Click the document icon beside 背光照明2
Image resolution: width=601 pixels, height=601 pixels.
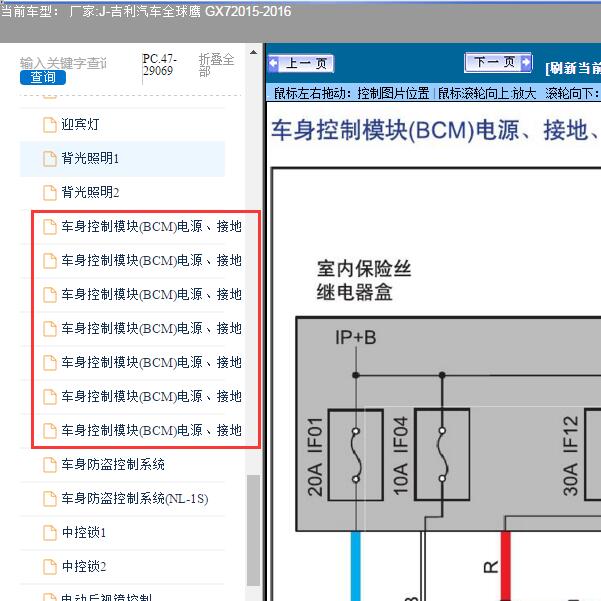50,192
